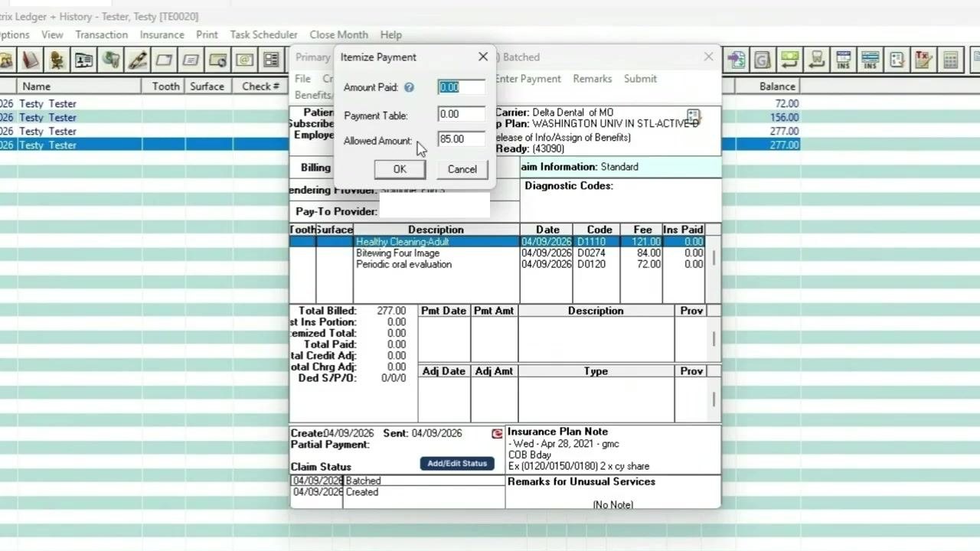Click the Payment Table input field

pos(462,114)
